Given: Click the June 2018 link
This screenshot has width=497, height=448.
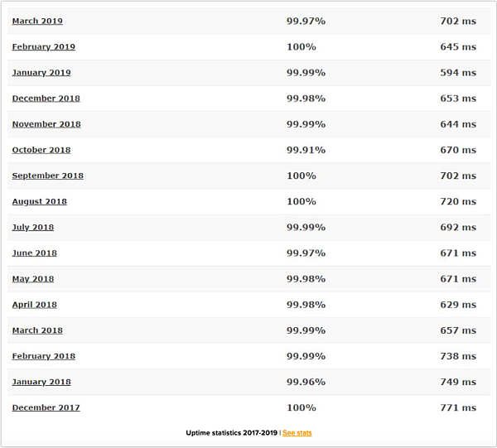Looking at the screenshot, I should [35, 253].
